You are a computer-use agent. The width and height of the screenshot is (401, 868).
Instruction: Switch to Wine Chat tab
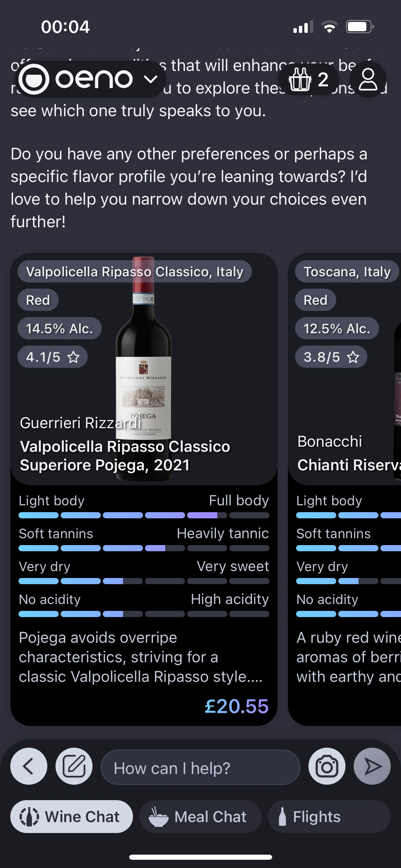coord(72,817)
